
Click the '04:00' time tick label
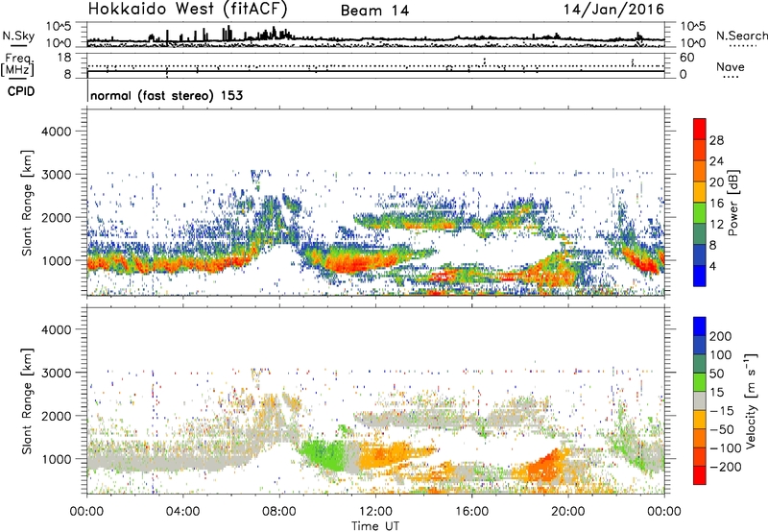pyautogui.click(x=182, y=512)
